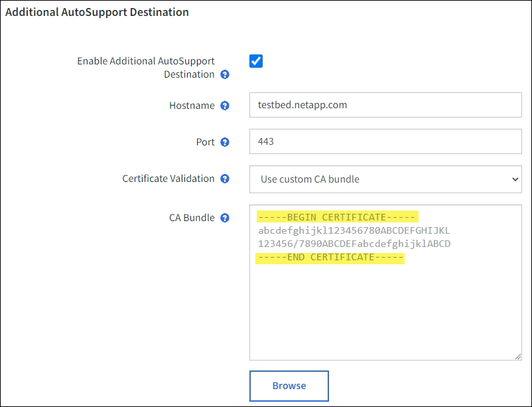Click the Hostname label
532x407 pixels.
pyautogui.click(x=192, y=106)
